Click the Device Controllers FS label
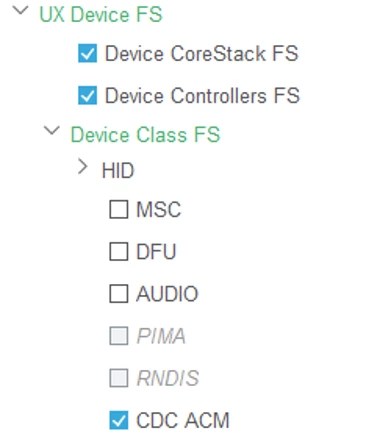This screenshot has width=391, height=442. (202, 96)
